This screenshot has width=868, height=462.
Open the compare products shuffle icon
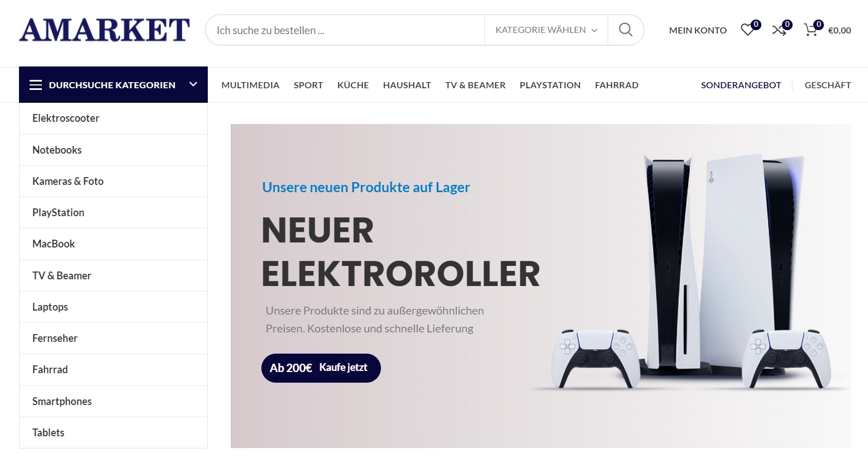click(x=779, y=30)
